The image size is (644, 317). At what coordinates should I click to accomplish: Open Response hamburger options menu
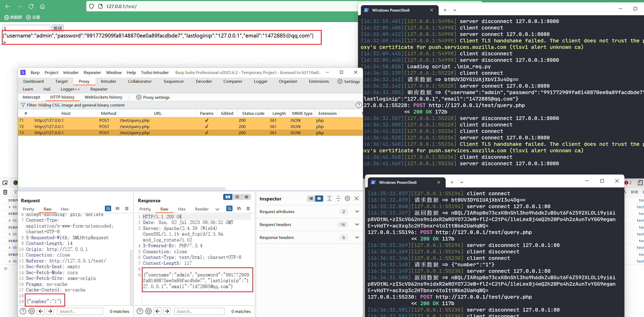point(248,209)
